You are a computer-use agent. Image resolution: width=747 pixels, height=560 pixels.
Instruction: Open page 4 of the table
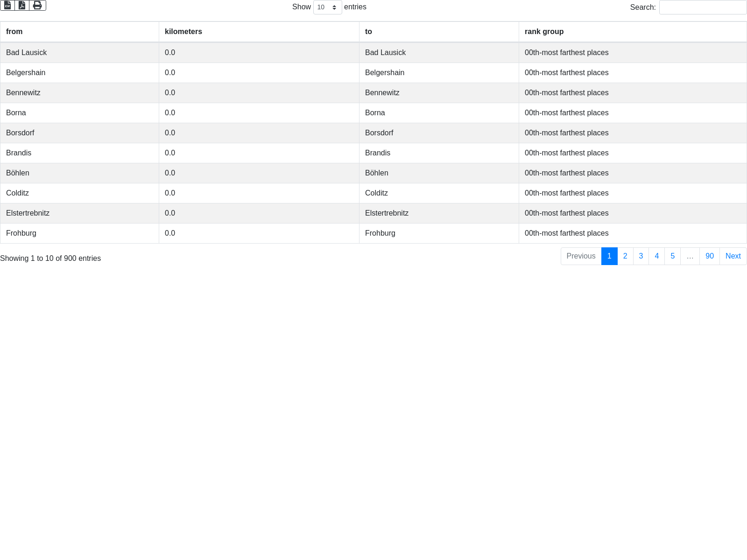click(656, 256)
